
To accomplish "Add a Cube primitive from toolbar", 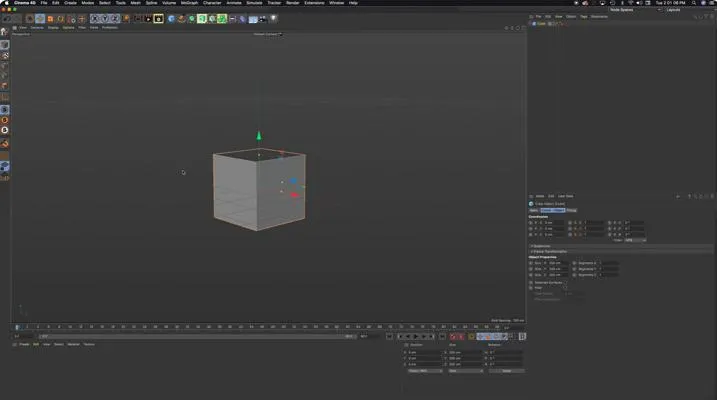I will (x=171, y=19).
